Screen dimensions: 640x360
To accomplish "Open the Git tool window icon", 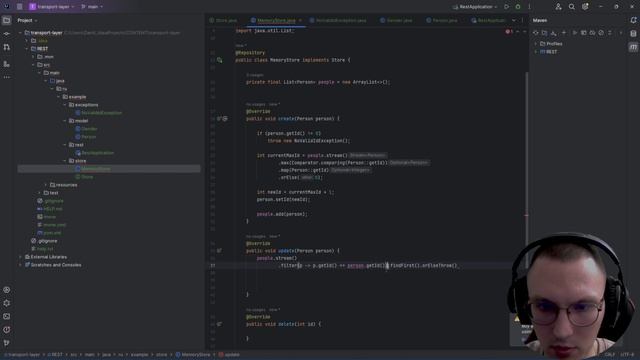I will pos(7,343).
